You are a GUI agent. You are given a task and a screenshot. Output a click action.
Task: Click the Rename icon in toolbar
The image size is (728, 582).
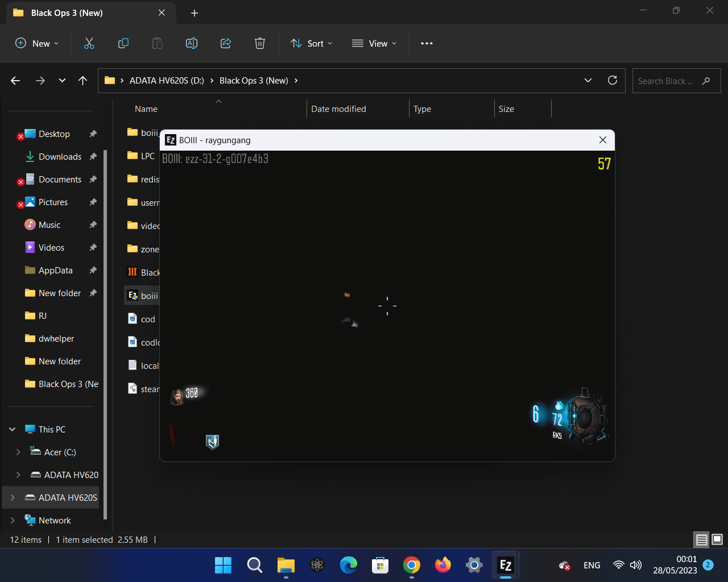[x=192, y=43]
